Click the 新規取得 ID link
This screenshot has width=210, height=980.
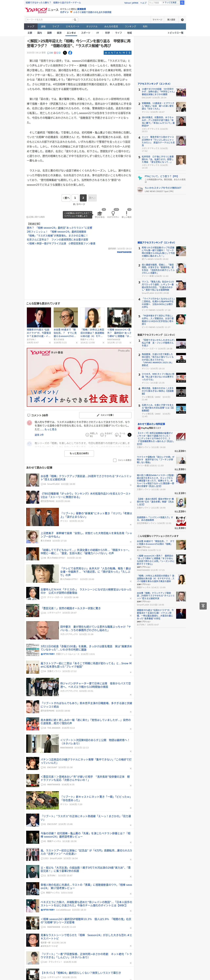82,9
